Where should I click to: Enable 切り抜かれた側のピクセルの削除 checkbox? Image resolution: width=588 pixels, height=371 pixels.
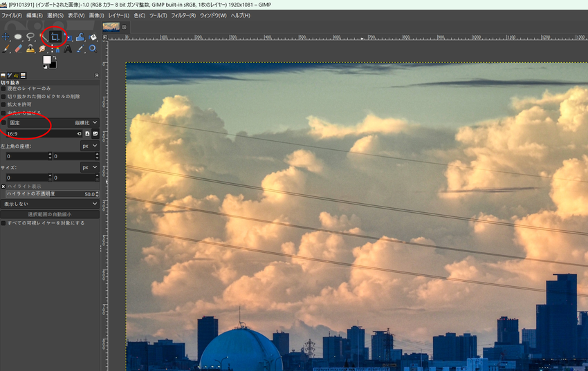click(3, 97)
